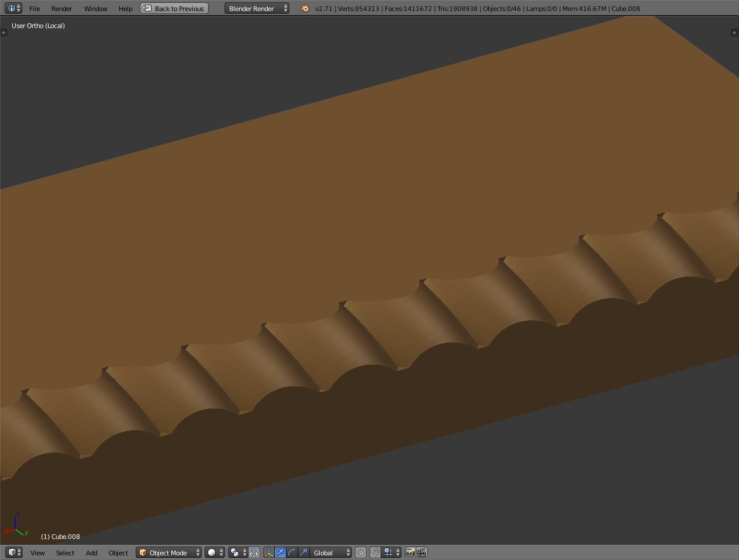Open the Object Mode dropdown
The width and height of the screenshot is (739, 560).
(x=168, y=552)
